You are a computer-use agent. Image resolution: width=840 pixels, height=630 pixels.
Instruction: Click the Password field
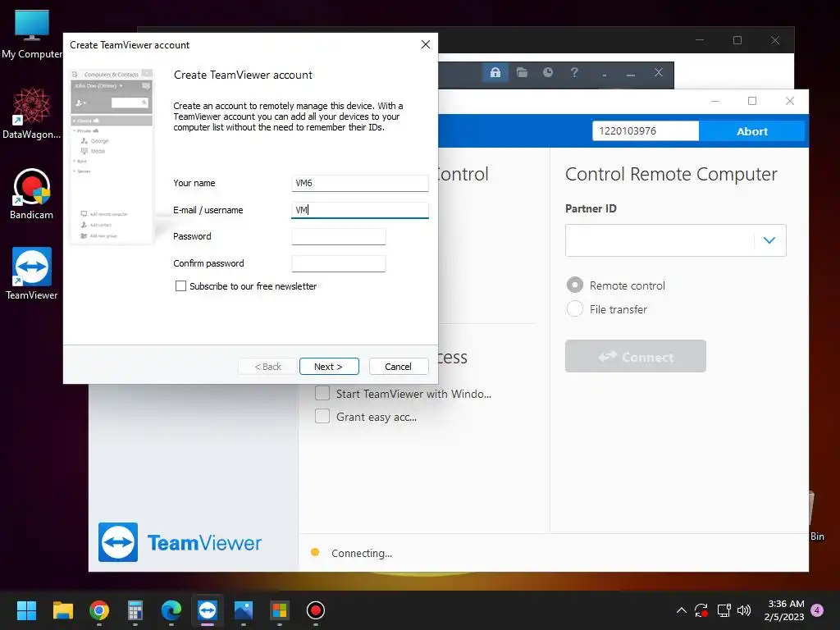(x=339, y=237)
